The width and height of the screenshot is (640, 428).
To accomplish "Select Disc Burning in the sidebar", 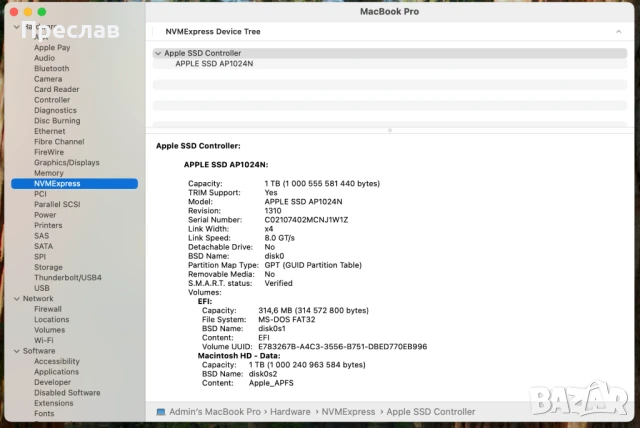I will point(57,121).
